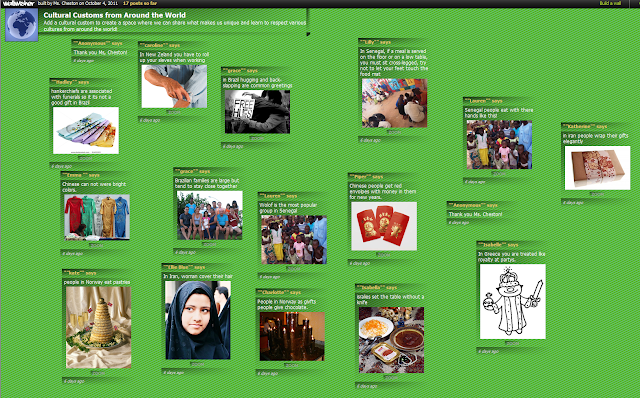Click the zoom link under caroline's photo

(173, 112)
